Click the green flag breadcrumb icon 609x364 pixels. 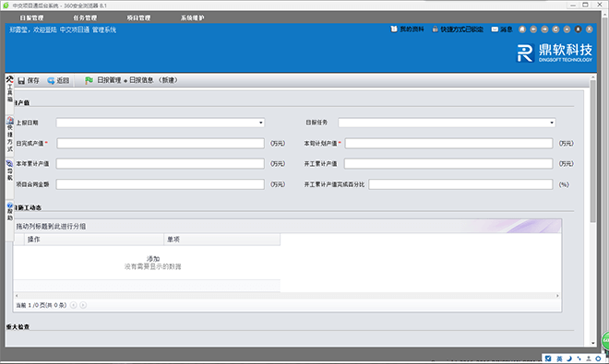89,80
